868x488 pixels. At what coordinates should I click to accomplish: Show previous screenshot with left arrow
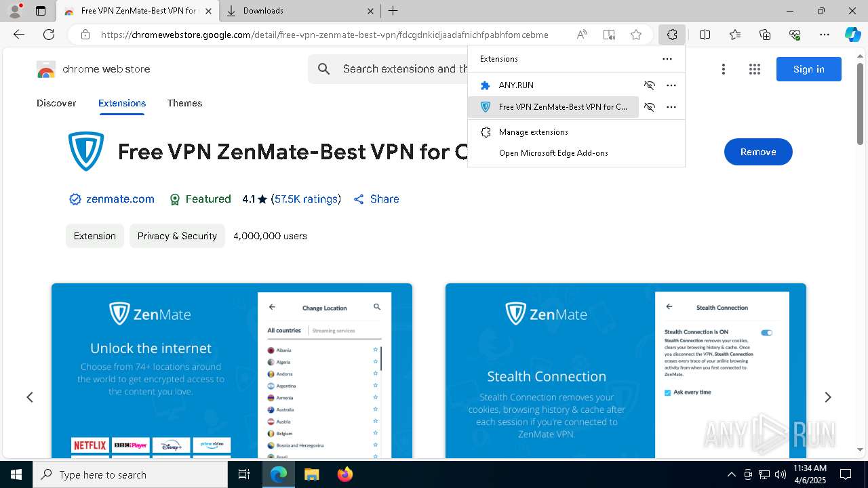click(30, 397)
